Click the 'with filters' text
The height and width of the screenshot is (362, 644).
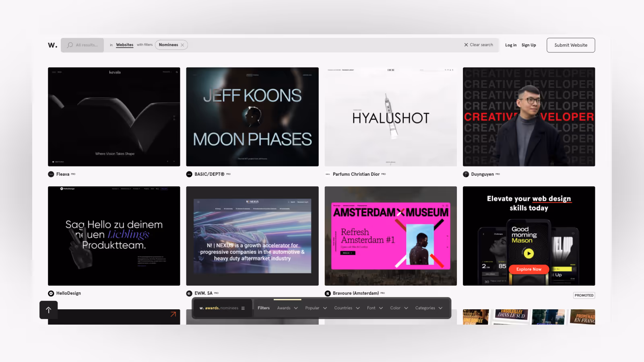pos(144,45)
